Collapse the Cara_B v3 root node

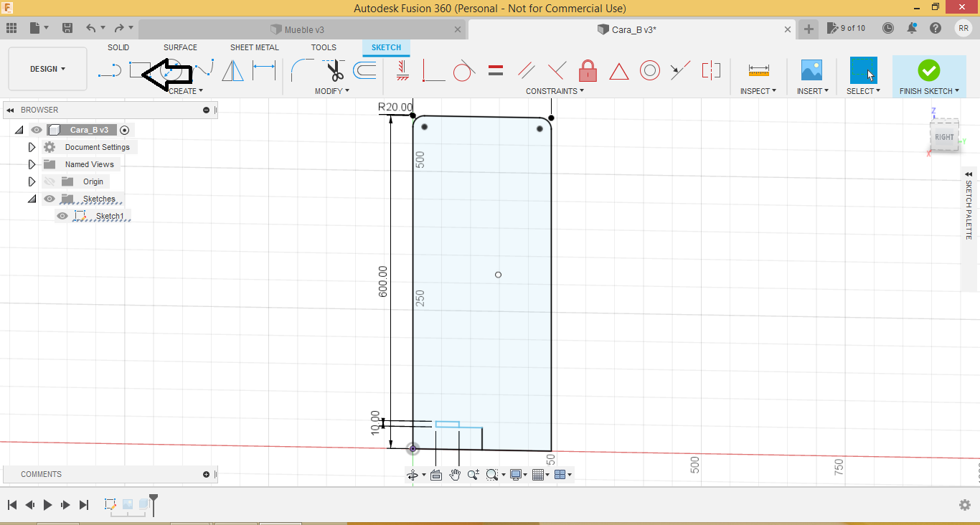point(19,130)
